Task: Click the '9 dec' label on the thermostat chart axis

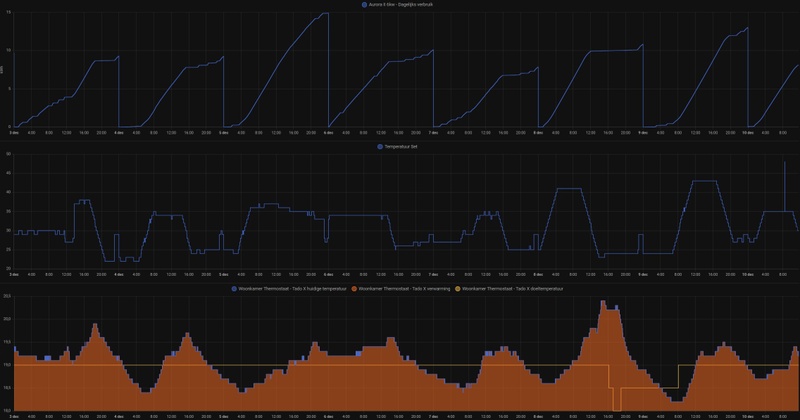Action: click(x=643, y=416)
